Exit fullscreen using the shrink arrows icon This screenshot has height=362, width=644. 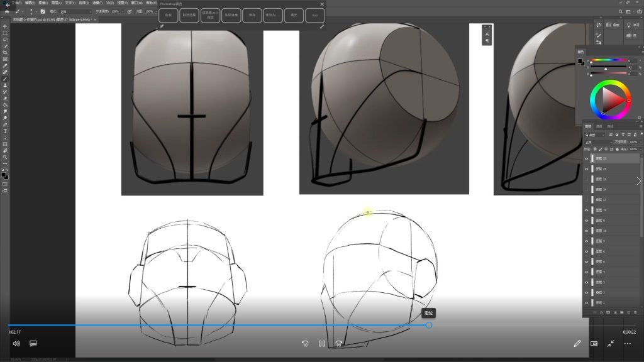(x=611, y=344)
